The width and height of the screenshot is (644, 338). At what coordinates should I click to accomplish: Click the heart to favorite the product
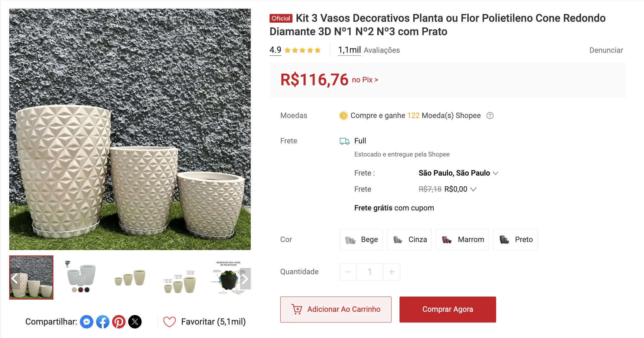click(x=169, y=322)
